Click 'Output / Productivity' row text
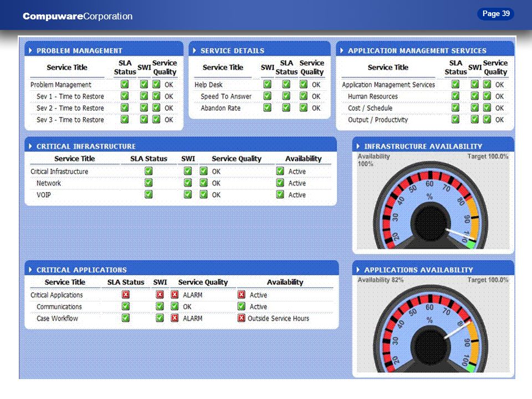The image size is (532, 399). click(378, 120)
